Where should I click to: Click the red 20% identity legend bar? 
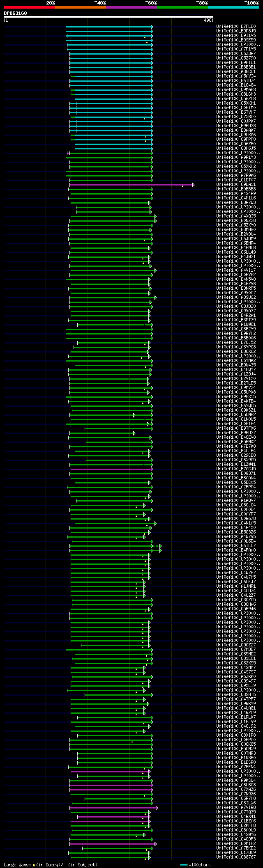pos(30,7)
